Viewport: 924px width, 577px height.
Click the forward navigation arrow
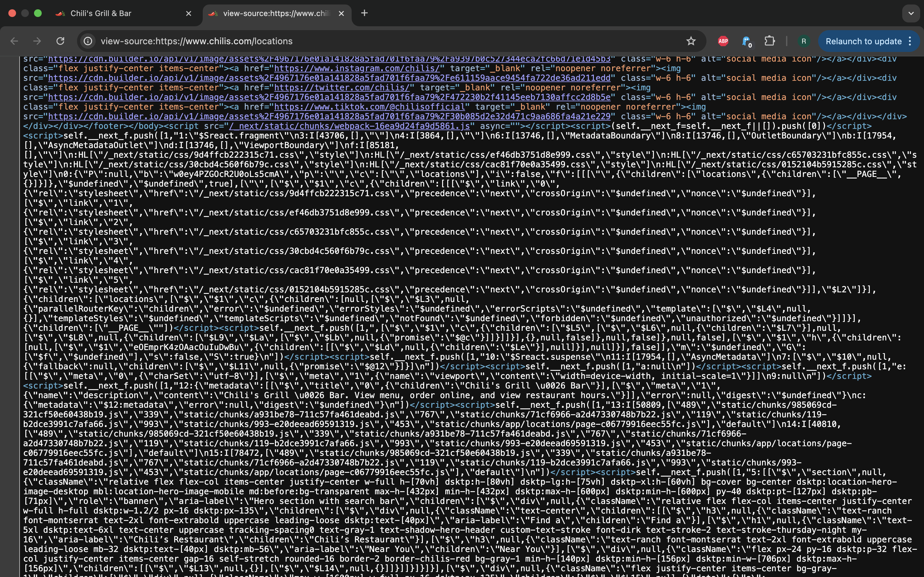click(37, 41)
